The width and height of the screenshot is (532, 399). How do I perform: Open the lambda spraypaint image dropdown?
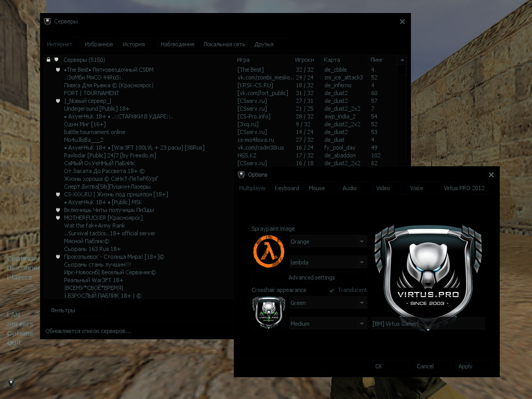click(328, 262)
